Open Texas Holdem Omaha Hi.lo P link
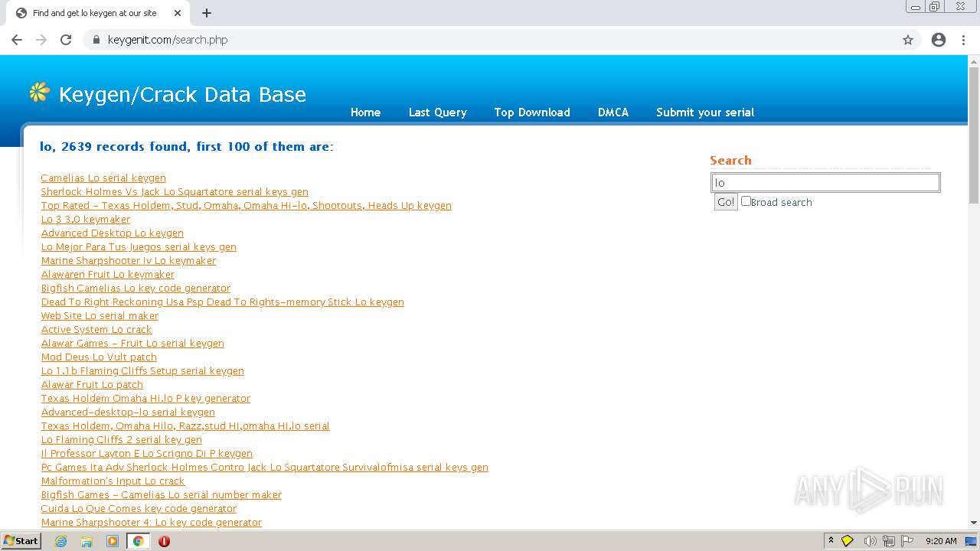The height and width of the screenshot is (551, 980). pos(145,399)
